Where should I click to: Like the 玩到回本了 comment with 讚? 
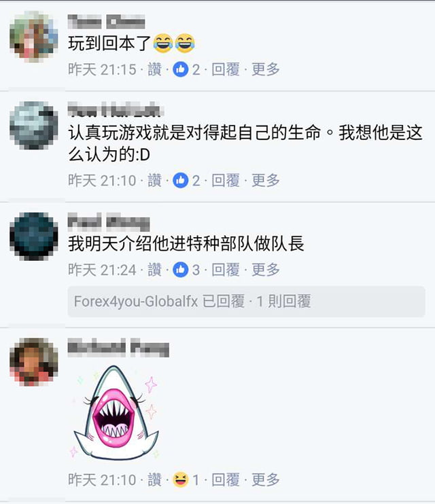click(x=154, y=69)
